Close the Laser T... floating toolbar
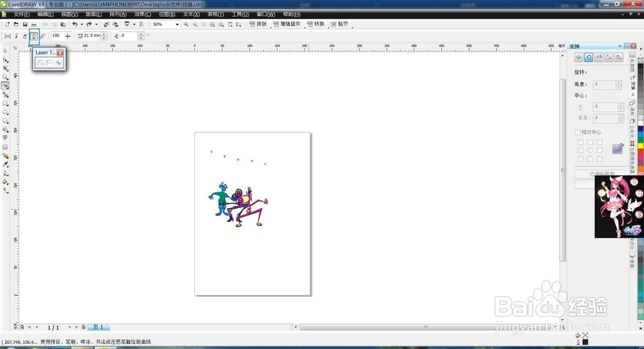This screenshot has height=349, width=644. tap(61, 53)
